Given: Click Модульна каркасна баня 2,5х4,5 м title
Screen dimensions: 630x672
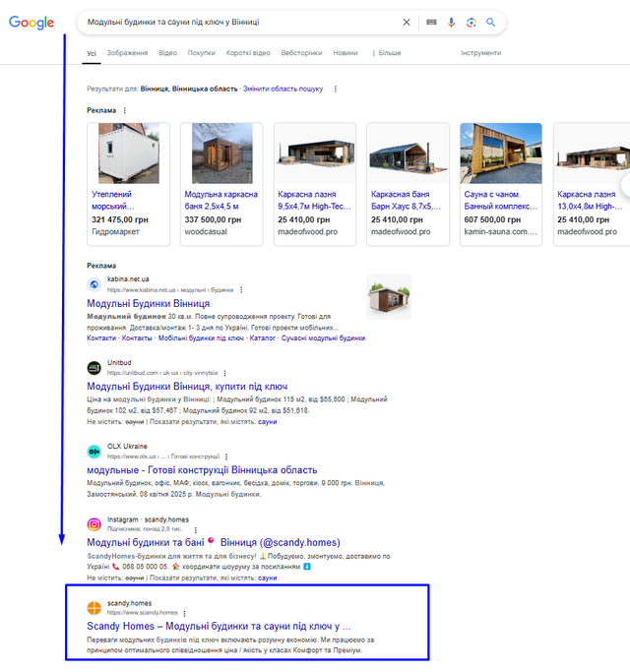Looking at the screenshot, I should point(220,200).
